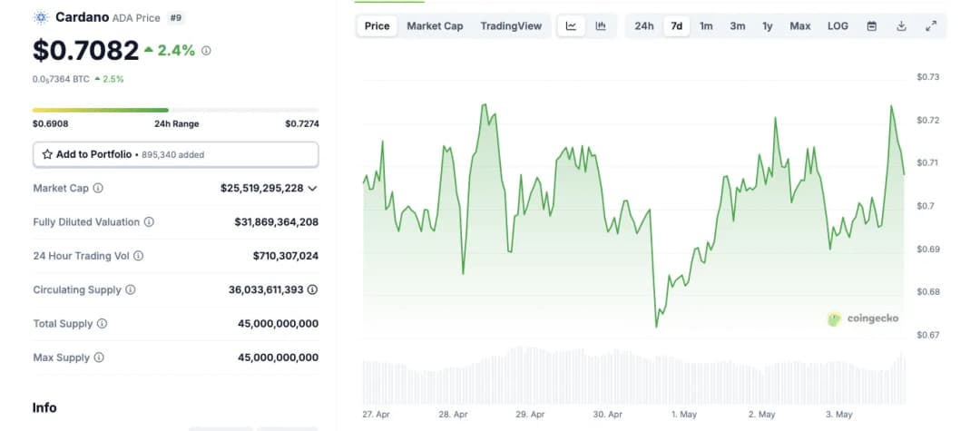Download the chart data
This screenshot has height=431, width=980.
click(x=901, y=26)
